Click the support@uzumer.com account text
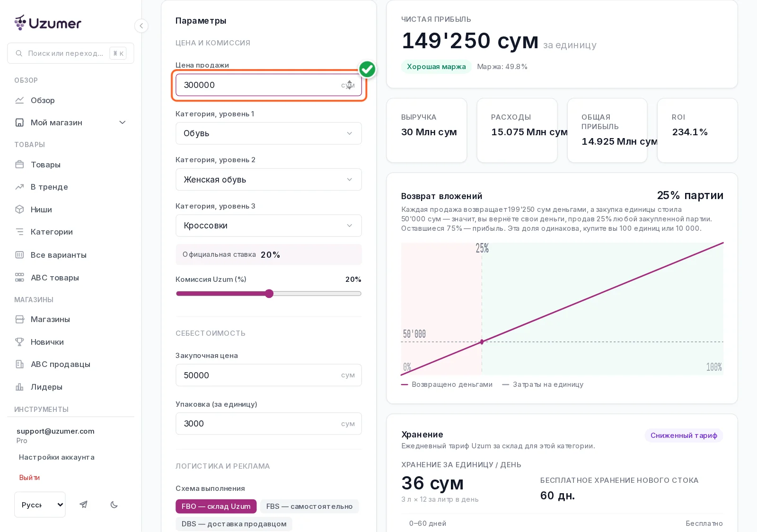 point(55,431)
